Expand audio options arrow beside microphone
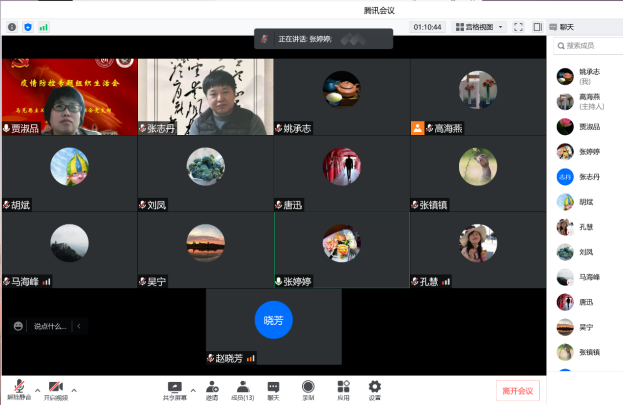This screenshot has height=405, width=623. click(38, 389)
